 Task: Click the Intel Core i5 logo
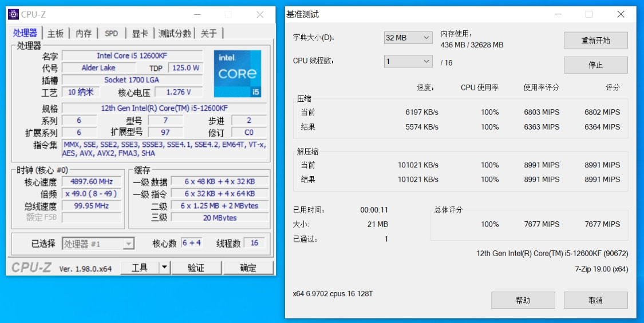(x=238, y=74)
